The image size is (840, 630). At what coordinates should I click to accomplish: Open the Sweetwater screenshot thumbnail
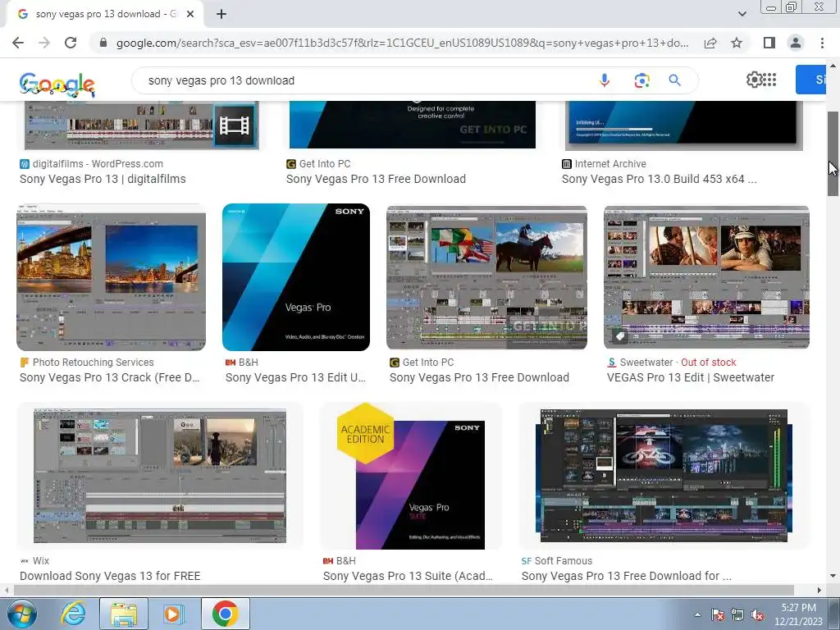click(706, 277)
